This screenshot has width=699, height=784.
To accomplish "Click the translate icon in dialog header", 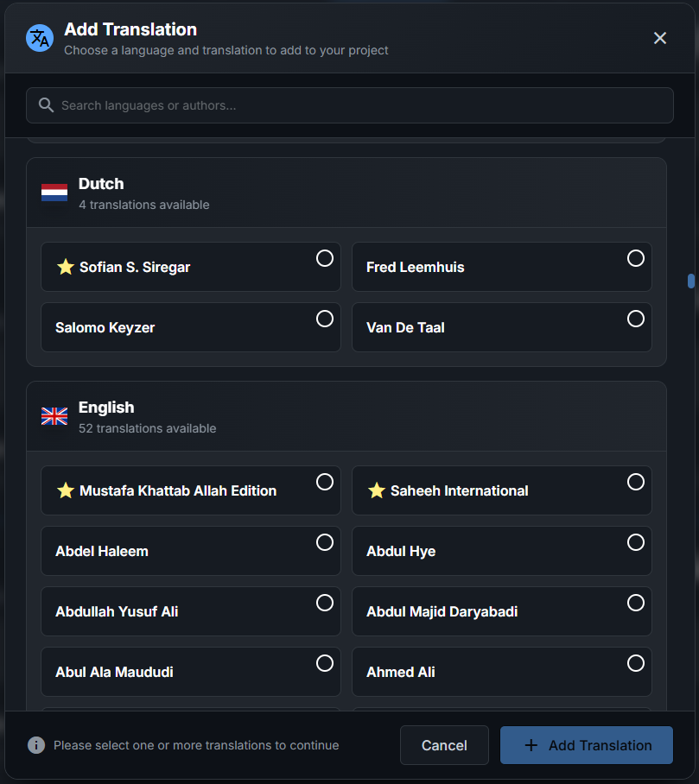I will (40, 38).
